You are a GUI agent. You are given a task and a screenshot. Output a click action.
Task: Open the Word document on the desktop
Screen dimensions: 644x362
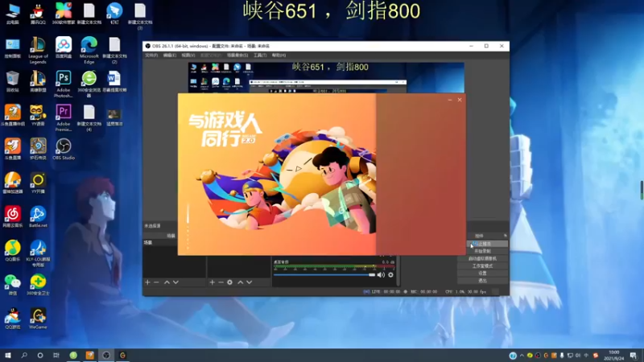[114, 81]
